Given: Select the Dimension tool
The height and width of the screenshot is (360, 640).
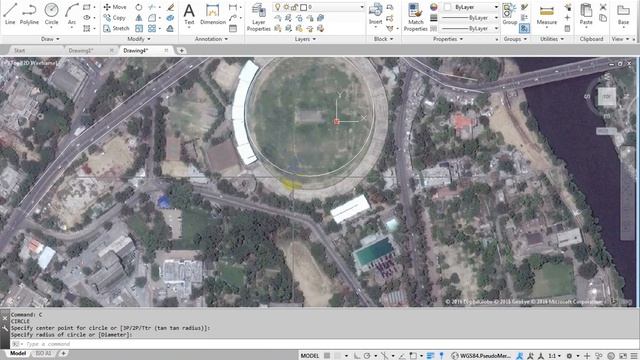Looking at the screenshot, I should 213,13.
